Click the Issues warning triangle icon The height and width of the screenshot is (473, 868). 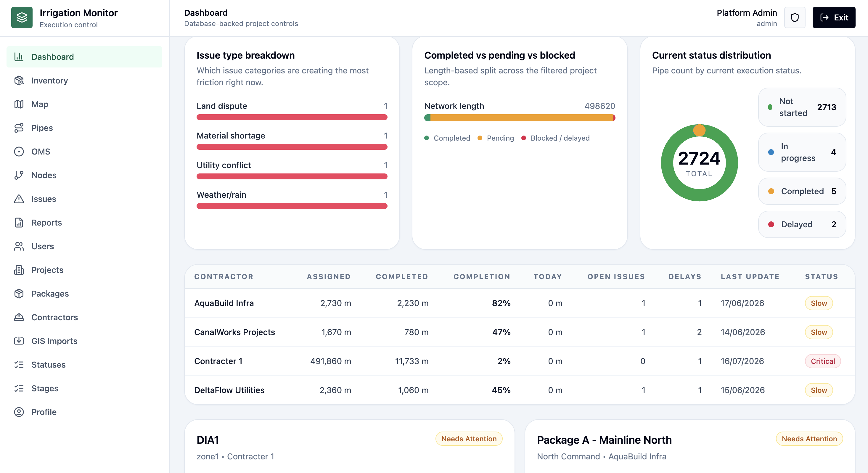click(x=19, y=199)
